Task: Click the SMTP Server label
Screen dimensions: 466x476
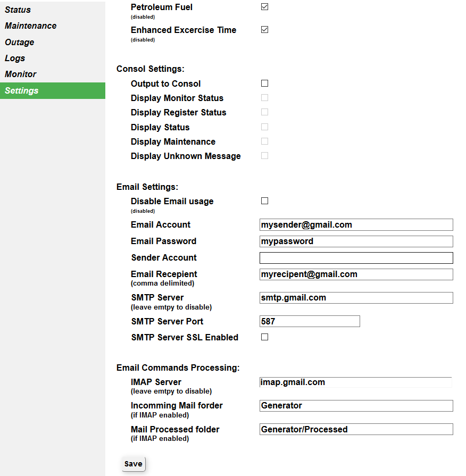Action: (x=157, y=297)
